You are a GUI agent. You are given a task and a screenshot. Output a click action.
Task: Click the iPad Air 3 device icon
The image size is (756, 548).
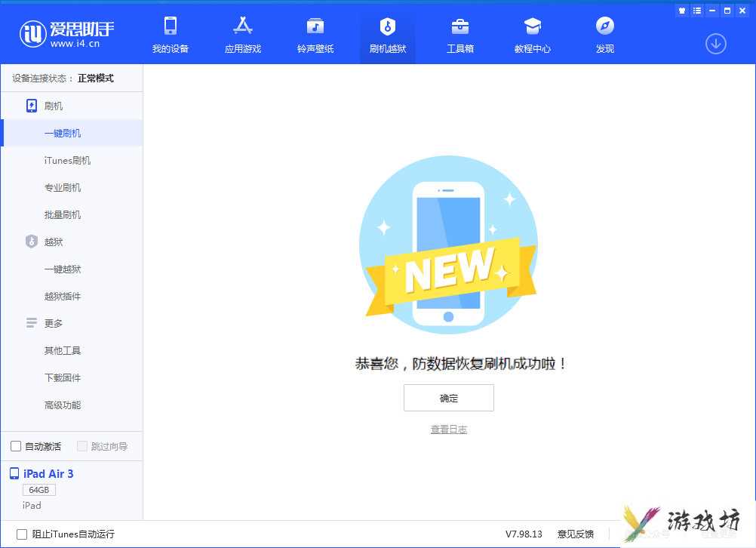pyautogui.click(x=14, y=474)
